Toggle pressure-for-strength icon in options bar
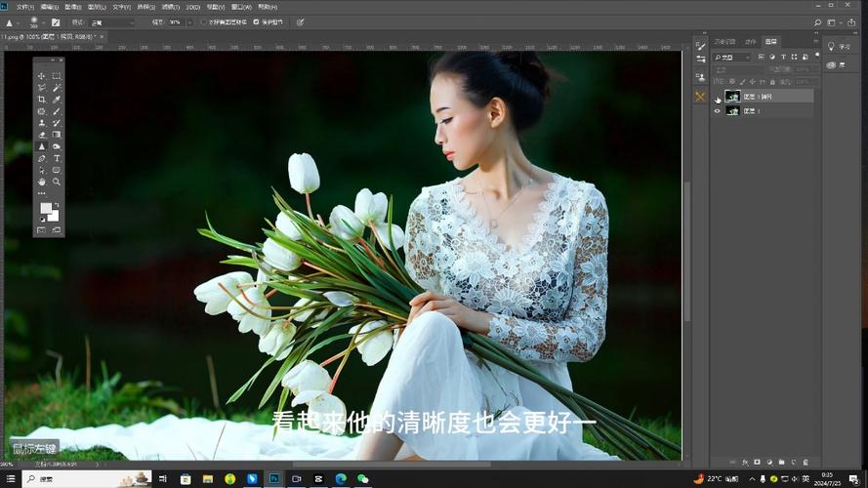This screenshot has height=488, width=868. (300, 22)
